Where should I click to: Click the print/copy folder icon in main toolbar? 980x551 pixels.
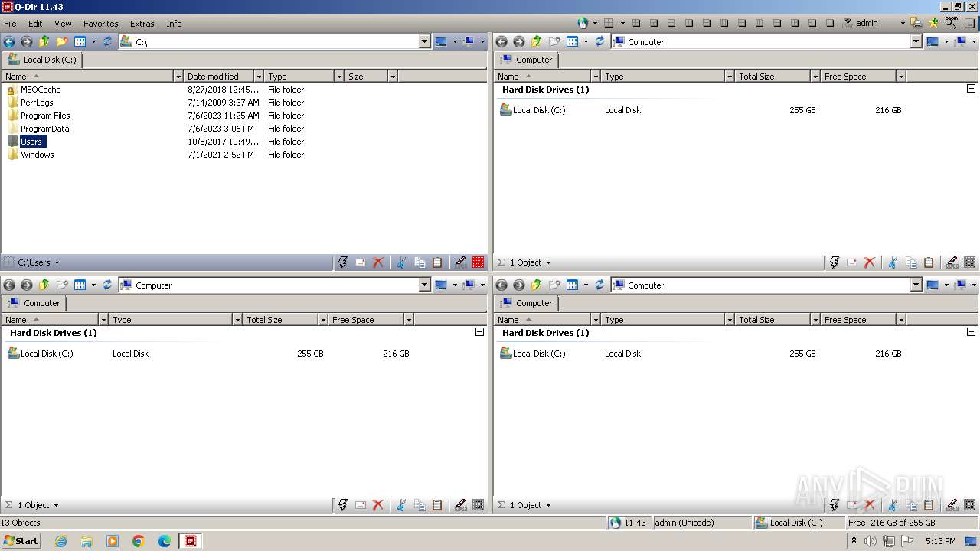[916, 23]
